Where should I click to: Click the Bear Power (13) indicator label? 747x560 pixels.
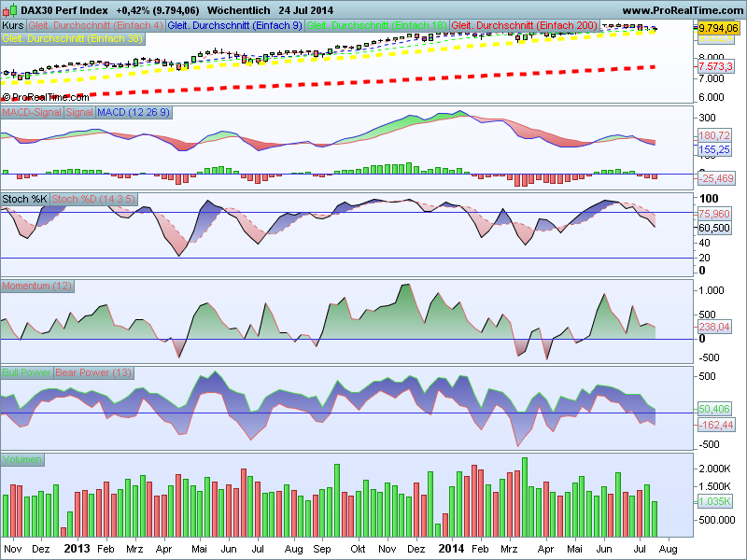tap(93, 372)
